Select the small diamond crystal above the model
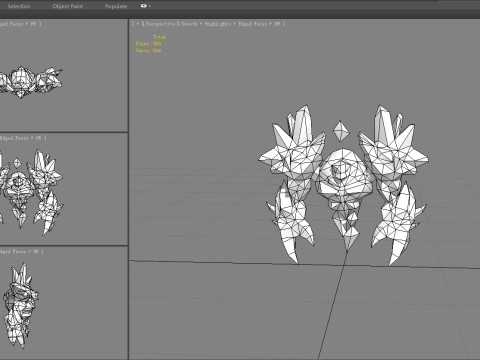Viewport: 480px width, 360px height. pyautogui.click(x=341, y=131)
